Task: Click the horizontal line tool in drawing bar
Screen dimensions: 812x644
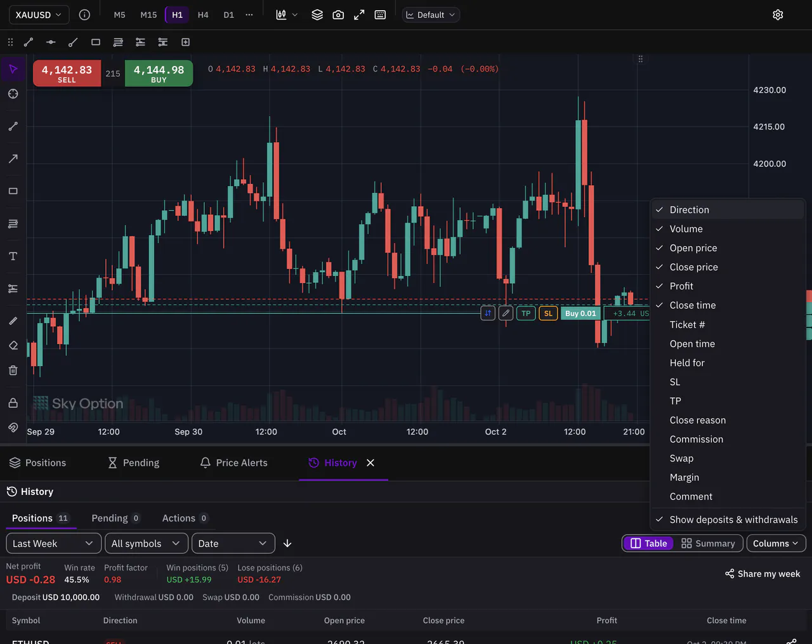Action: click(51, 42)
